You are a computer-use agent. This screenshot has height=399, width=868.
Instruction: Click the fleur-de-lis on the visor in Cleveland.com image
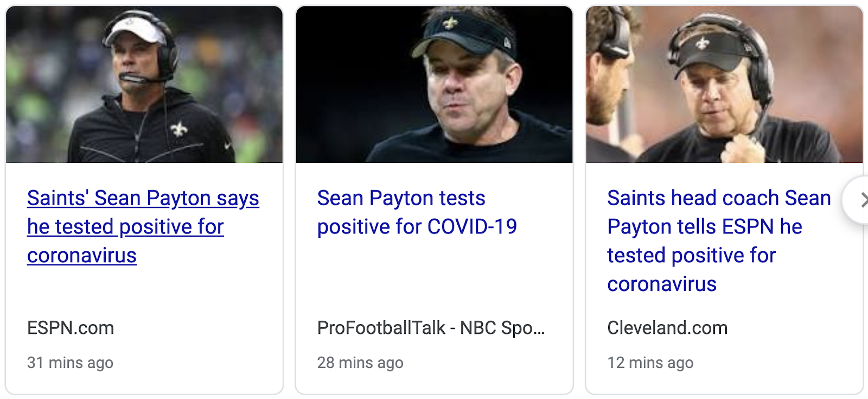click(703, 42)
